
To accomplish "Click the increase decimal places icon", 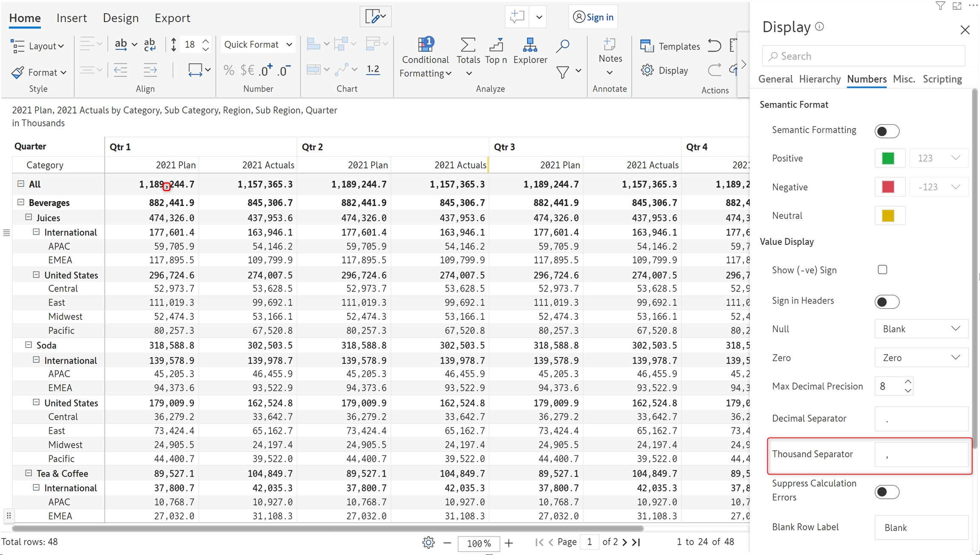I will 266,70.
